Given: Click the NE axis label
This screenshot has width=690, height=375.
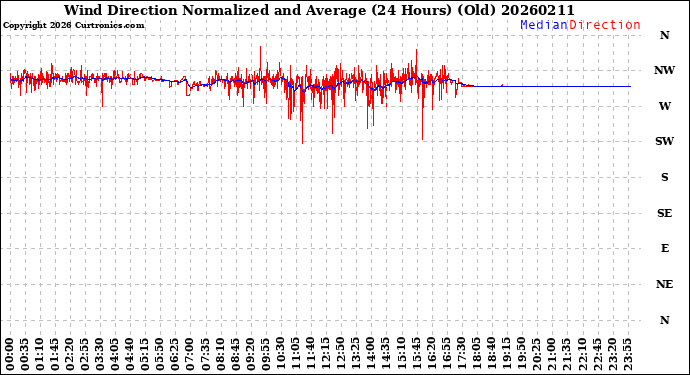Looking at the screenshot, I should (664, 284).
